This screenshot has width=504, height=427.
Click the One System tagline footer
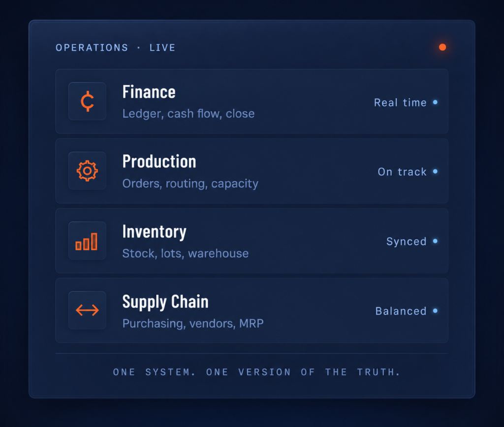pyautogui.click(x=256, y=372)
